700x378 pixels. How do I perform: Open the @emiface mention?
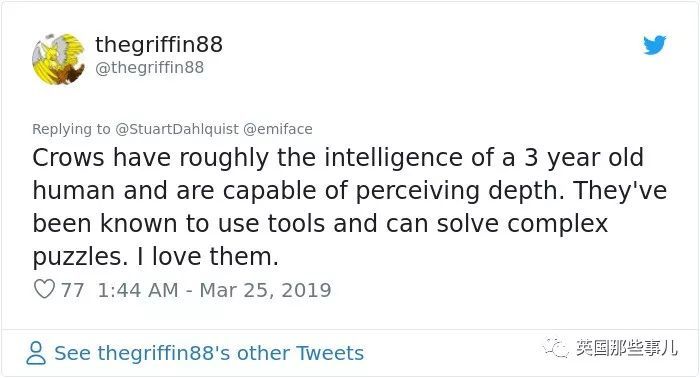pos(278,129)
